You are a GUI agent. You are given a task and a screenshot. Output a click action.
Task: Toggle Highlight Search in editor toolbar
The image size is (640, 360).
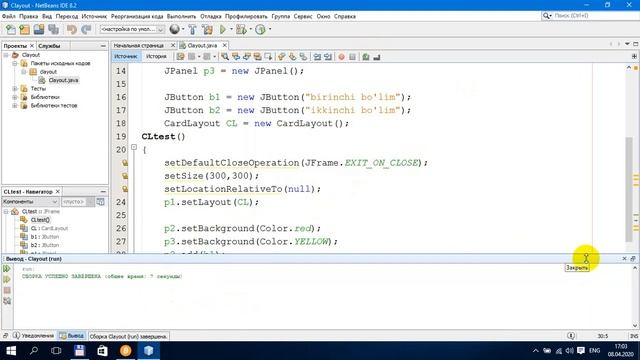[258, 57]
